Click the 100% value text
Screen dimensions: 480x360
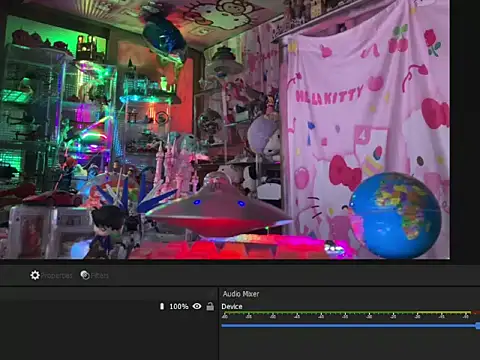179,306
